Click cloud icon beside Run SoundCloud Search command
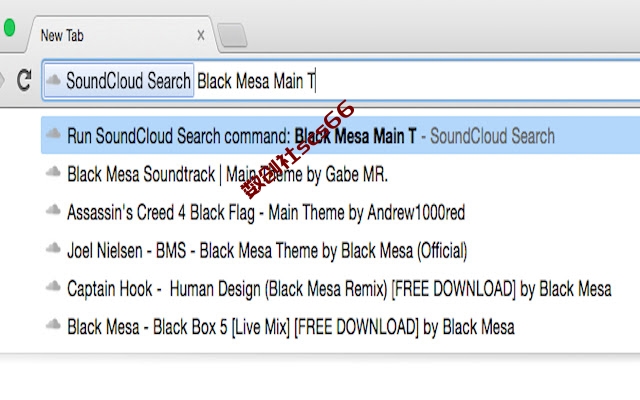 [53, 133]
